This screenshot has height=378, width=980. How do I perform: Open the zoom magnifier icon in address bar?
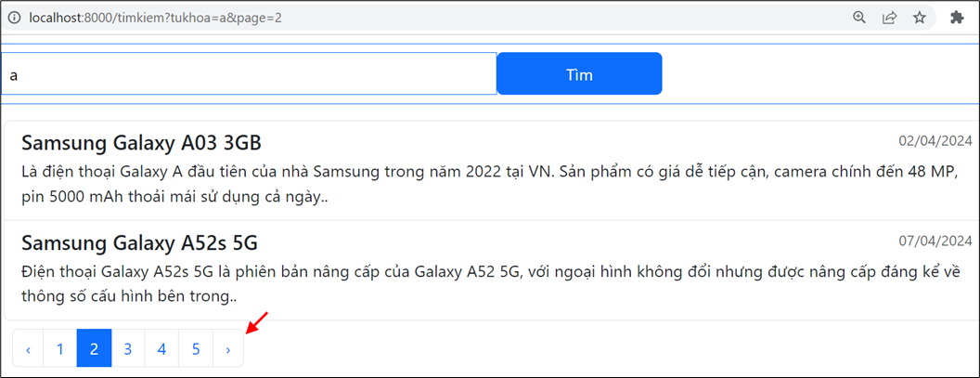[x=860, y=18]
